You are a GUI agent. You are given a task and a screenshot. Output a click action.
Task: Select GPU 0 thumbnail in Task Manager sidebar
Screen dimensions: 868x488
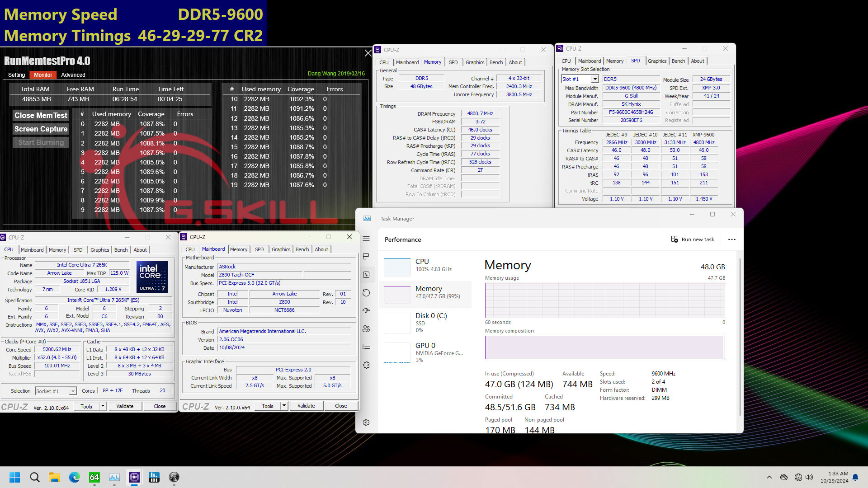tap(396, 353)
